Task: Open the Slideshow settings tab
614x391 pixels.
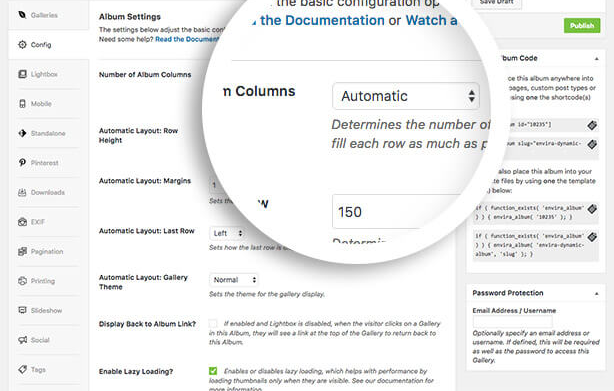Action: point(49,310)
